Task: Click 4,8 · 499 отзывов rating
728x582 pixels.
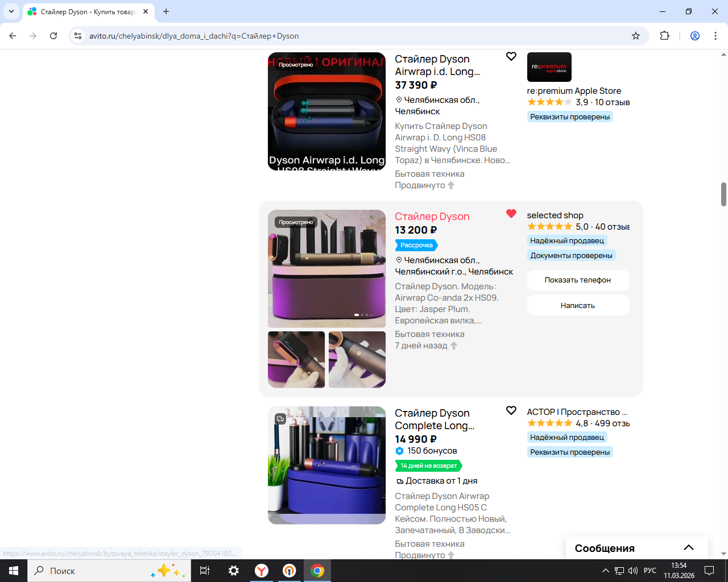Action: [x=578, y=423]
